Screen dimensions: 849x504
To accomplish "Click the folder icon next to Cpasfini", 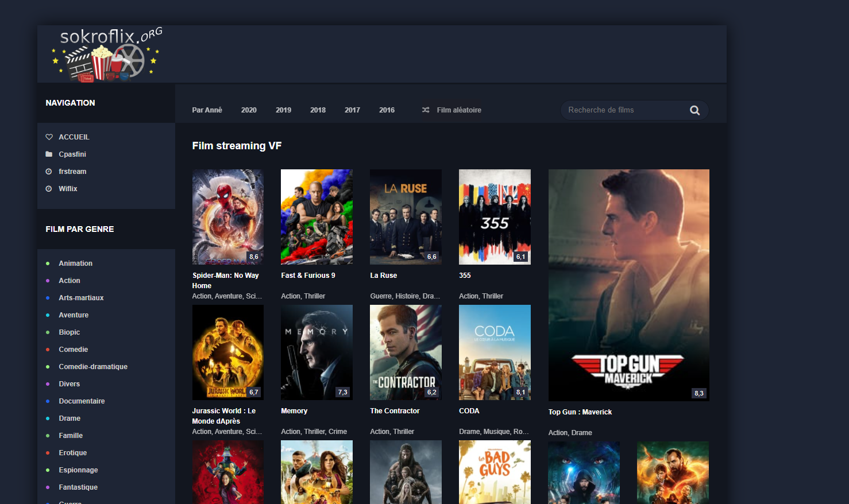I will pos(49,154).
